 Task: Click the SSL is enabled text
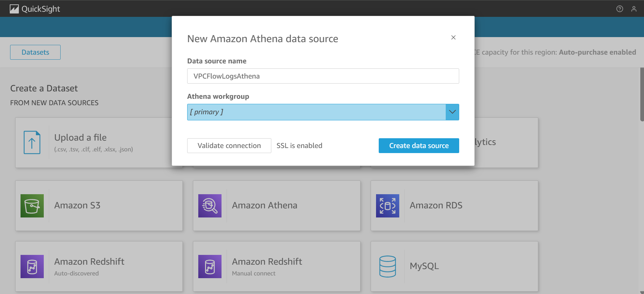click(x=299, y=146)
